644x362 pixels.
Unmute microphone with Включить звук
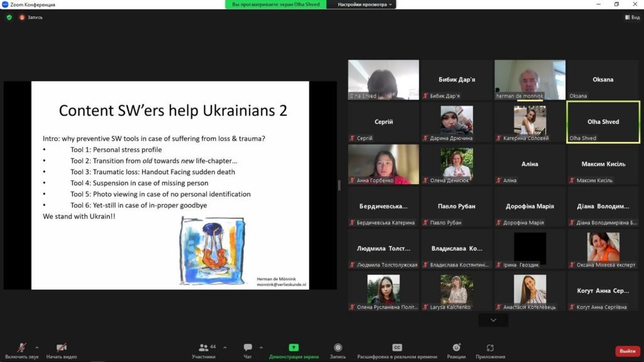pos(21,348)
